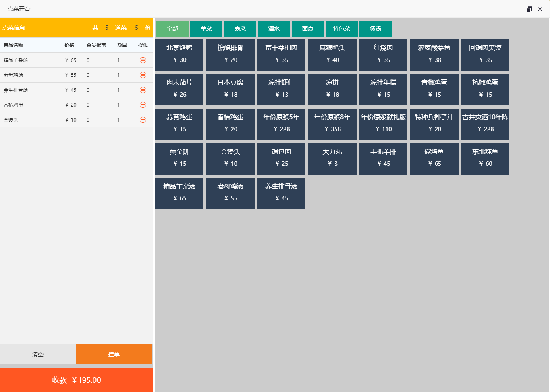Click the orange 挂单 button

(114, 354)
